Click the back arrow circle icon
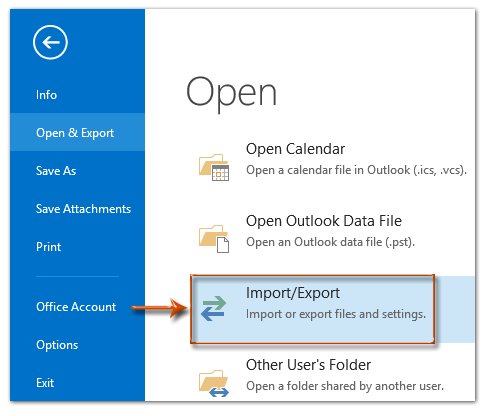Screen dimensions: 483x416 [50, 42]
